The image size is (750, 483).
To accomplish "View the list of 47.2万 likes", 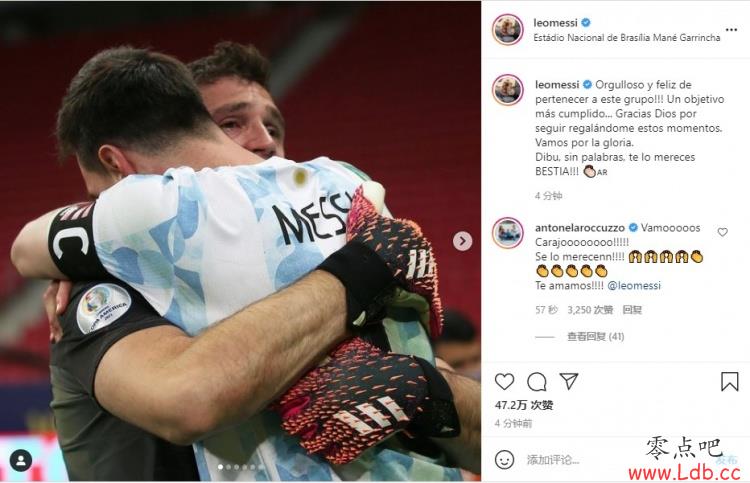I will [x=524, y=405].
